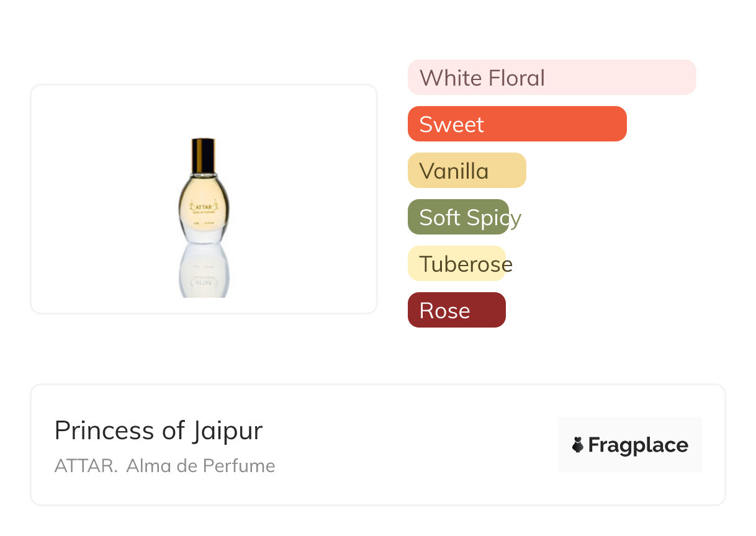Click the Fragplace perfume bottle logo icon
756x536 pixels.
click(x=578, y=445)
